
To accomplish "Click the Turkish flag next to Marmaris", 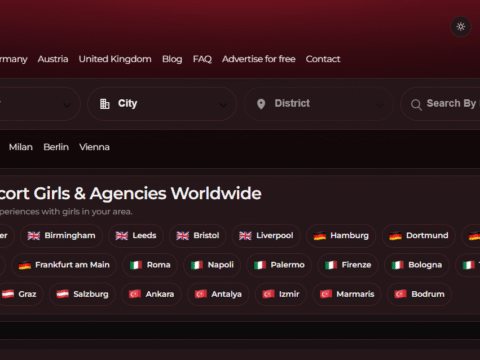I will coord(326,294).
